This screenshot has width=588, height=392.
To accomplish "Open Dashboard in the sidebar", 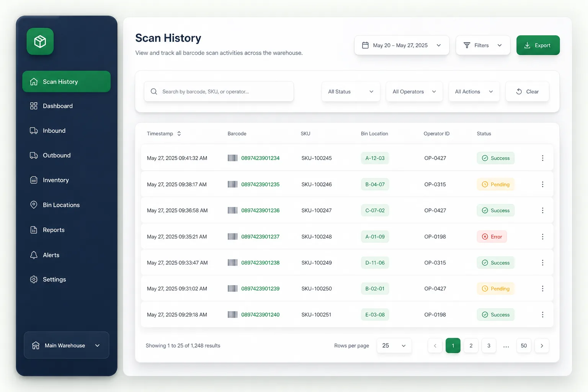I will point(67,106).
